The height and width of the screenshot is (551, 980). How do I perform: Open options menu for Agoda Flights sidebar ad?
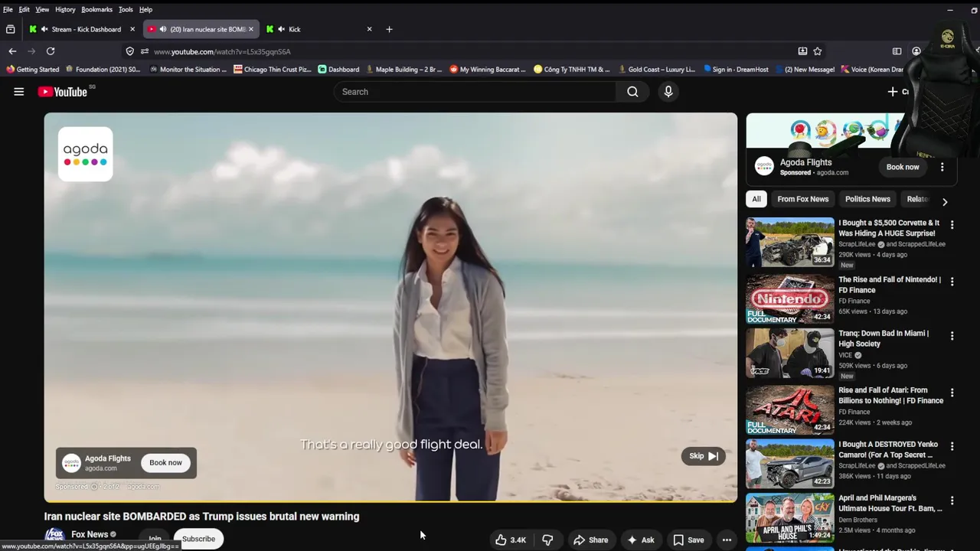[942, 167]
